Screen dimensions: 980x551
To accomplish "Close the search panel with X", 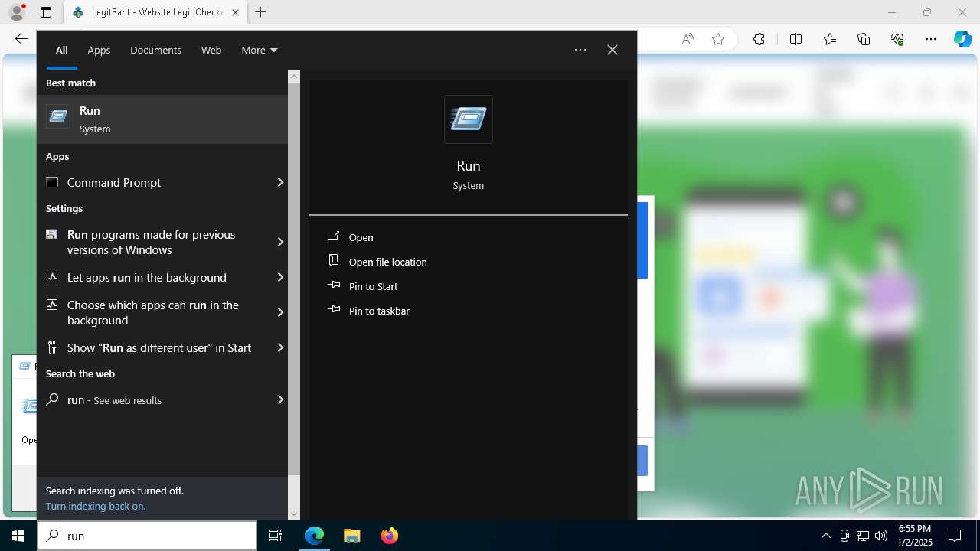I will (612, 50).
